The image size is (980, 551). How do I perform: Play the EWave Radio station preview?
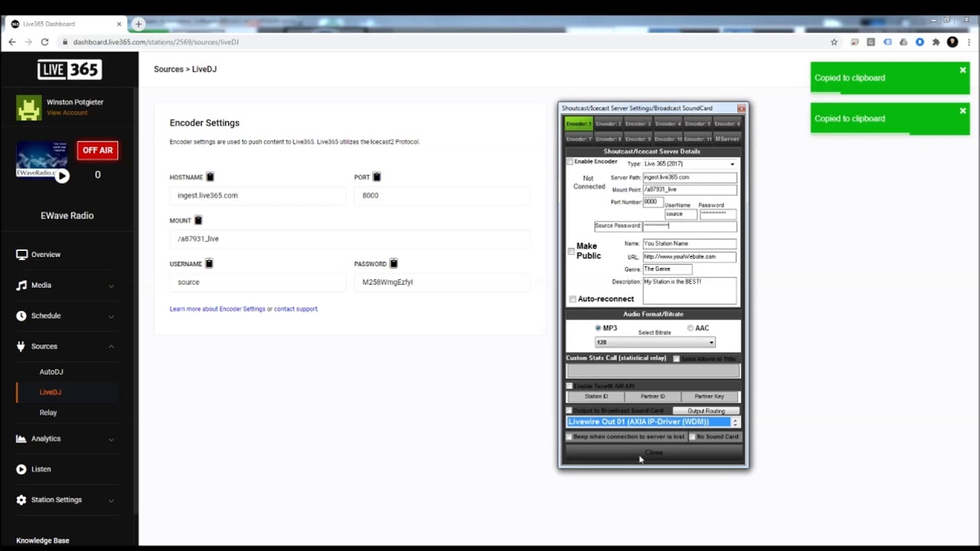tap(62, 175)
